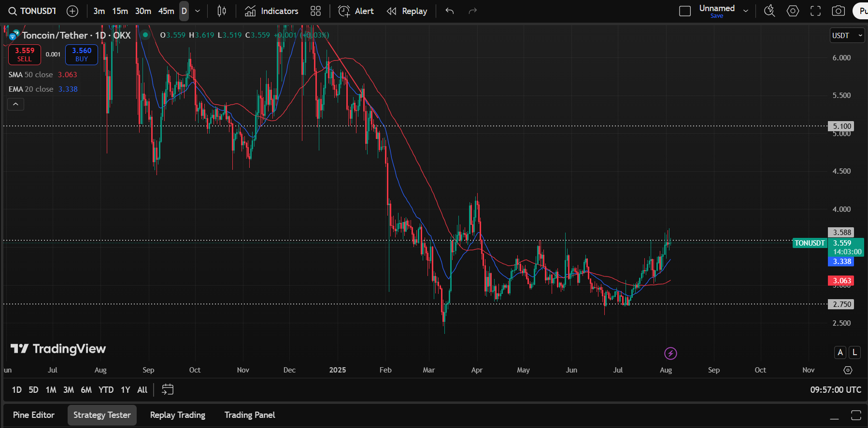Collapse the indicator legend chevron
This screenshot has height=428, width=868.
click(15, 104)
